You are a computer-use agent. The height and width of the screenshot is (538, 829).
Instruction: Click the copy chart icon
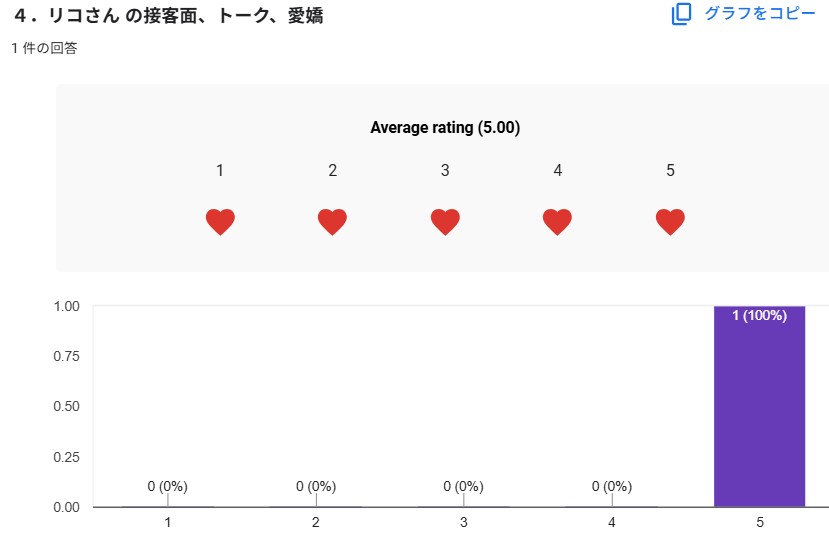[681, 14]
